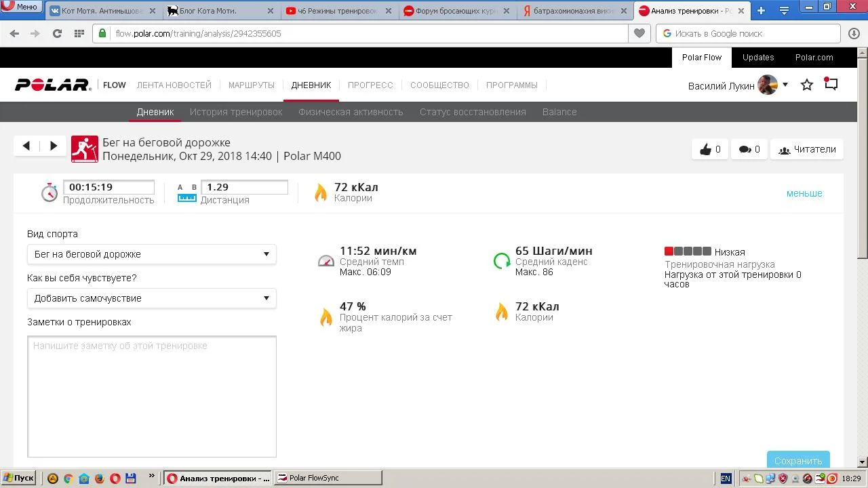This screenshot has width=868, height=488.
Task: Click the training notes text area
Action: click(x=152, y=396)
